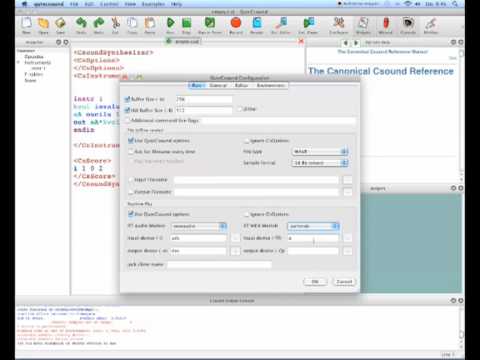Click the Cut scissors icon
This screenshot has width=480, height=360.
(x=115, y=23)
